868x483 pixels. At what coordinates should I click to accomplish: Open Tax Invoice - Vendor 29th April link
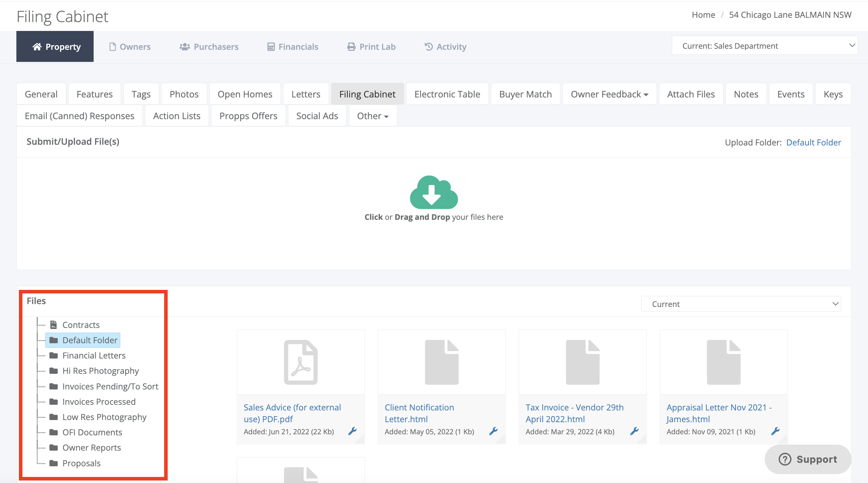pyautogui.click(x=574, y=413)
